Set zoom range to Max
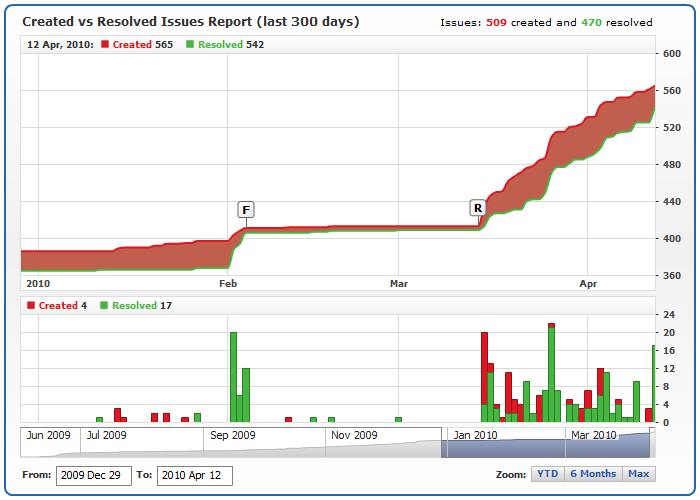 [x=638, y=474]
